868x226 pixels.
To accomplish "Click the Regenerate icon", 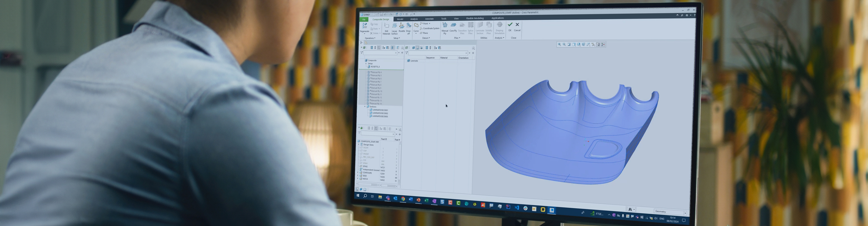I will click(364, 27).
